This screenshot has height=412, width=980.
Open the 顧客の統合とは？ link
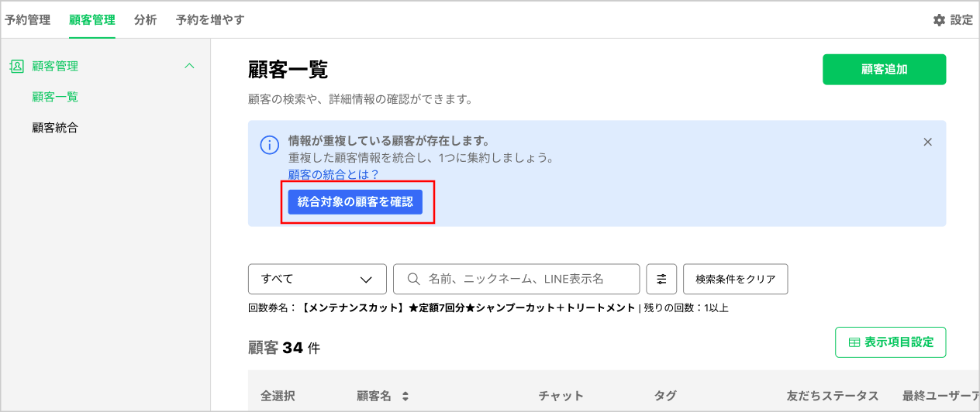click(x=333, y=174)
